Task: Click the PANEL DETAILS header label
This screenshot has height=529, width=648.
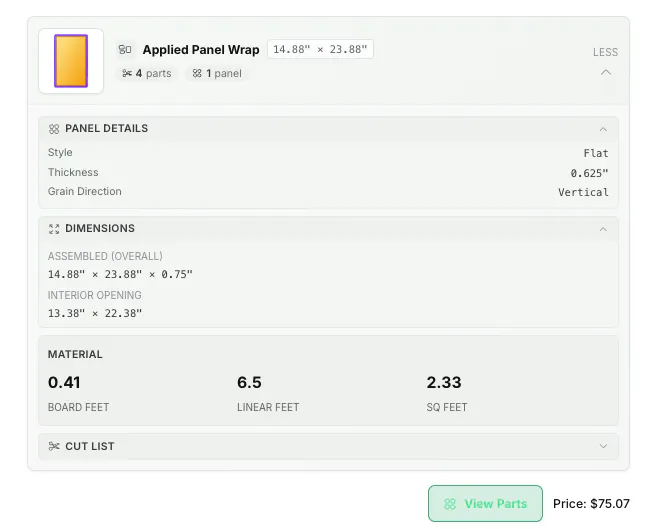Action: (x=106, y=129)
